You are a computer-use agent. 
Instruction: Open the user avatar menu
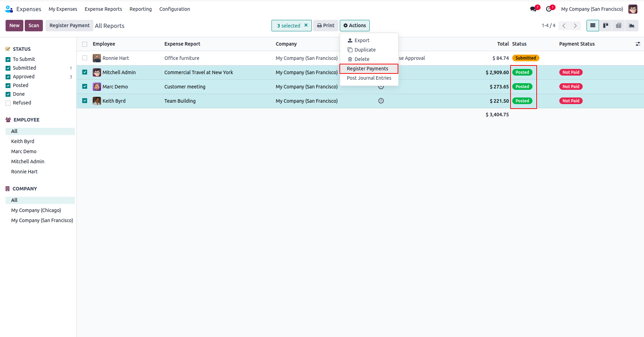tap(633, 9)
